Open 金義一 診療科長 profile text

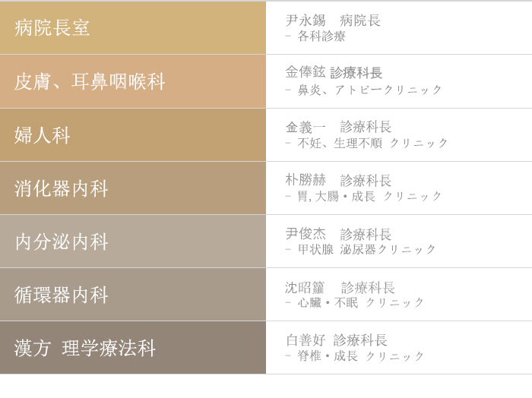338,127
